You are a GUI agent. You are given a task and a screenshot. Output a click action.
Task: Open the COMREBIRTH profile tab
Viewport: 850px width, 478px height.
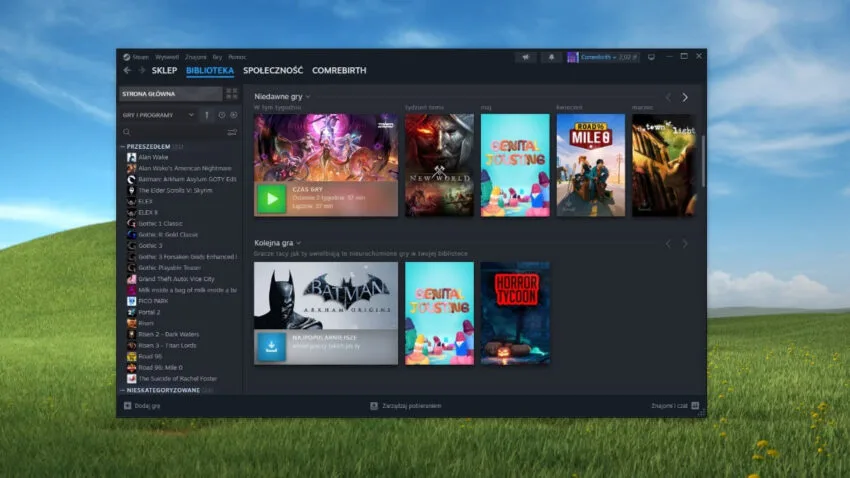click(339, 70)
